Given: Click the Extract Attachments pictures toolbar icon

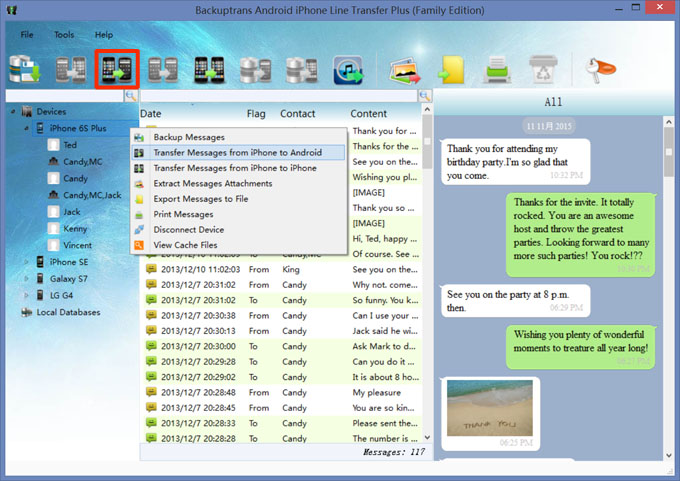Looking at the screenshot, I should (405, 70).
